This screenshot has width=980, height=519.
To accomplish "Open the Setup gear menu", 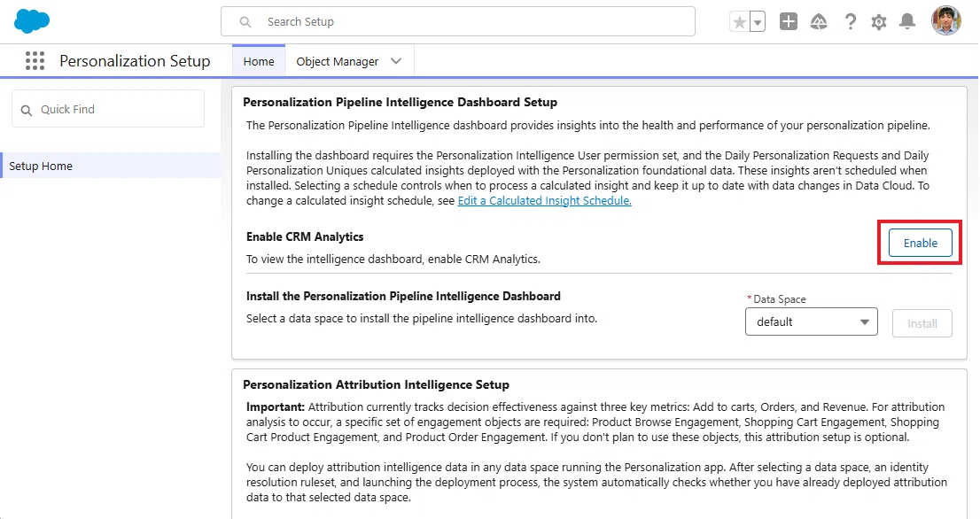I will (879, 22).
